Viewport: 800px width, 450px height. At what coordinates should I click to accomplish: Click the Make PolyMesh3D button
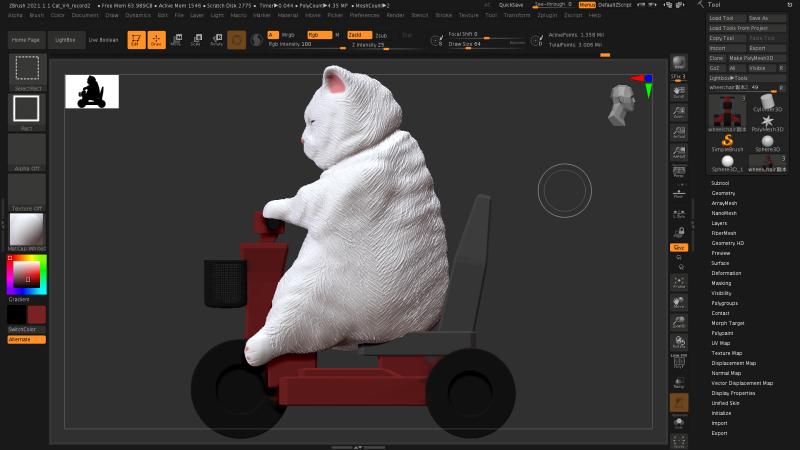756,58
